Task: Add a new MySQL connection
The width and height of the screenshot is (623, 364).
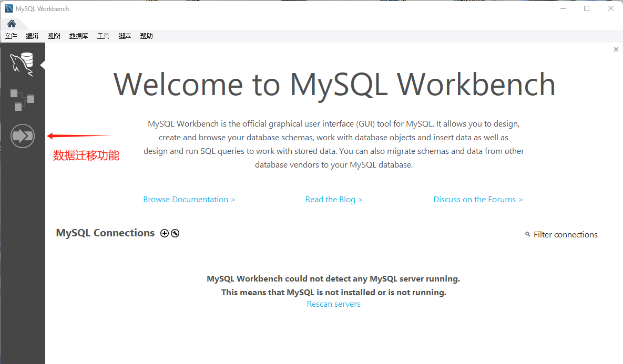Action: 165,233
